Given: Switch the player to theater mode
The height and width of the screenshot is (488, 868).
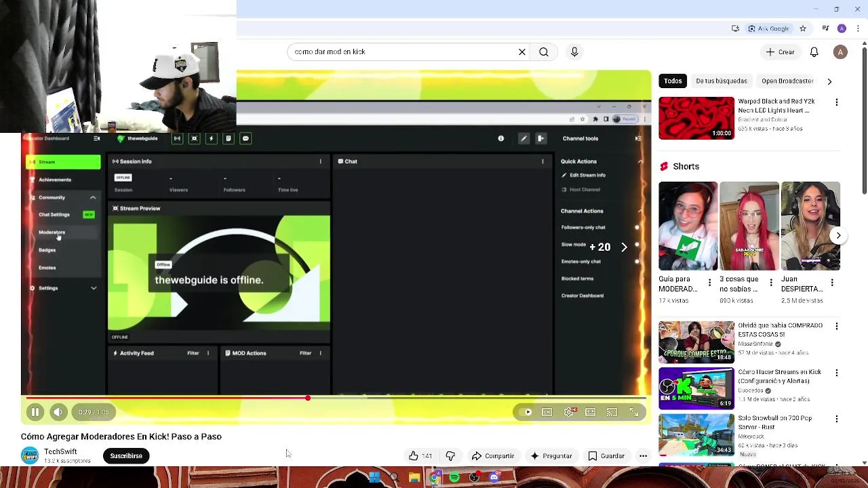Looking at the screenshot, I should pyautogui.click(x=591, y=412).
